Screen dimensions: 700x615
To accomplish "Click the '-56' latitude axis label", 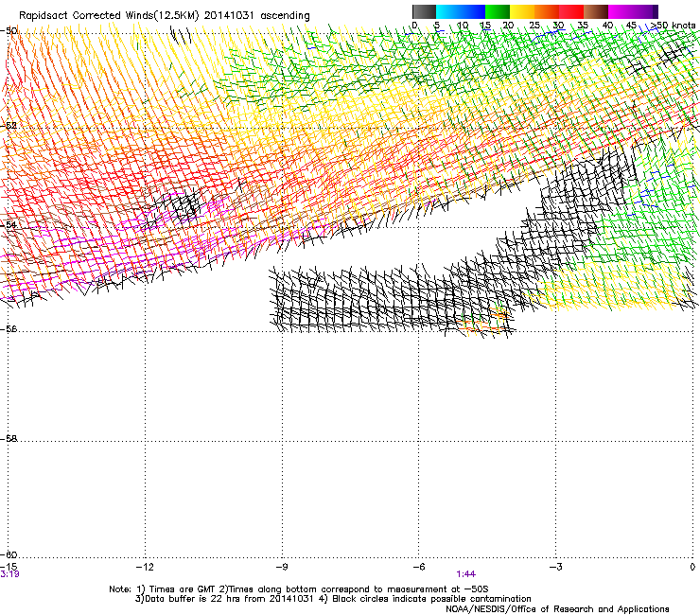I will 9,328.
